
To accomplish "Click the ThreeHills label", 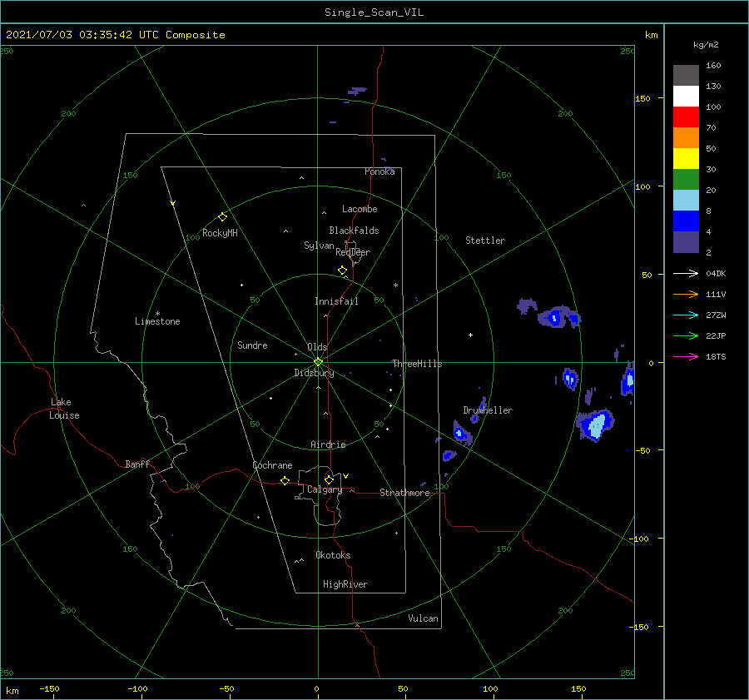I will (417, 364).
